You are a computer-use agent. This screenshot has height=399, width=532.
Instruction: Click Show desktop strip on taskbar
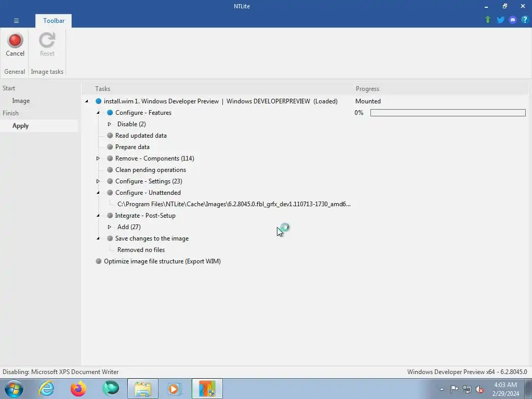click(x=528, y=389)
